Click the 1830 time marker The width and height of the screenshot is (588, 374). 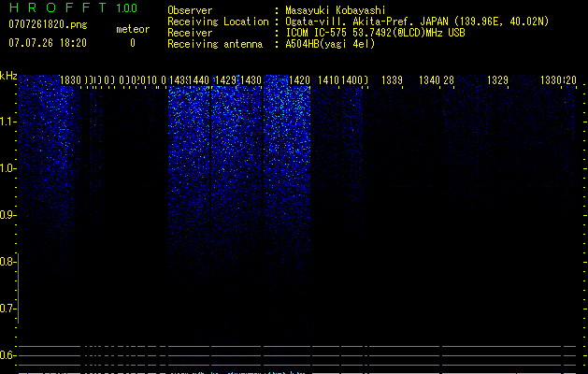(70, 80)
